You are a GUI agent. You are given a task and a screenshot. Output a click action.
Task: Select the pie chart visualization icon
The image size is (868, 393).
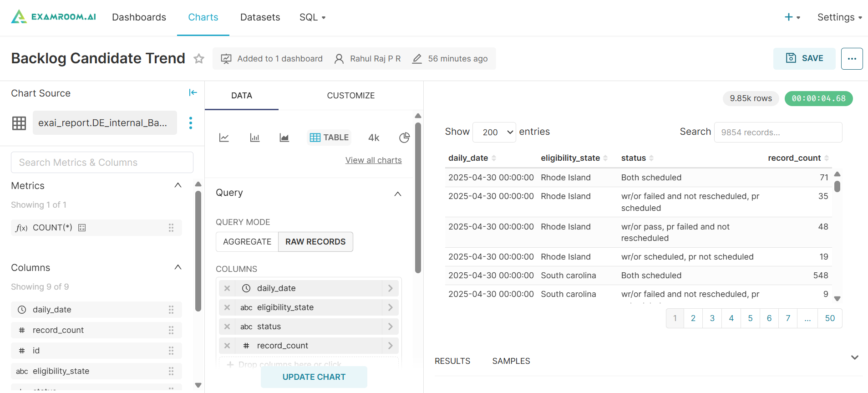coord(404,138)
